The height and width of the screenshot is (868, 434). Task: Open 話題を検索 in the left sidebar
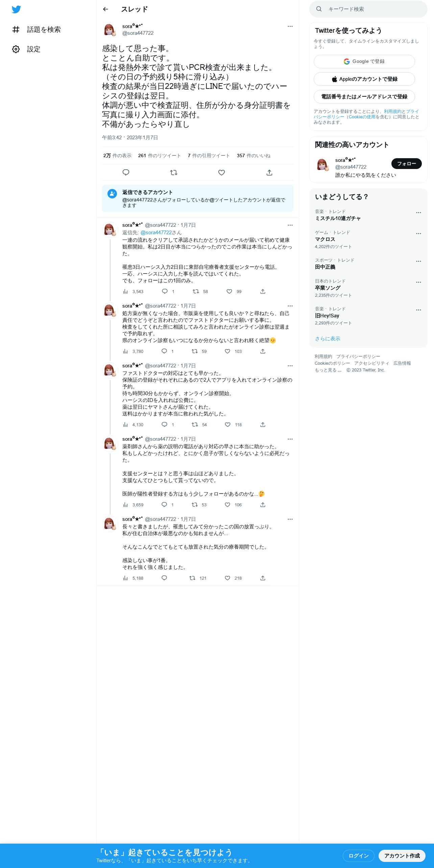tap(37, 29)
